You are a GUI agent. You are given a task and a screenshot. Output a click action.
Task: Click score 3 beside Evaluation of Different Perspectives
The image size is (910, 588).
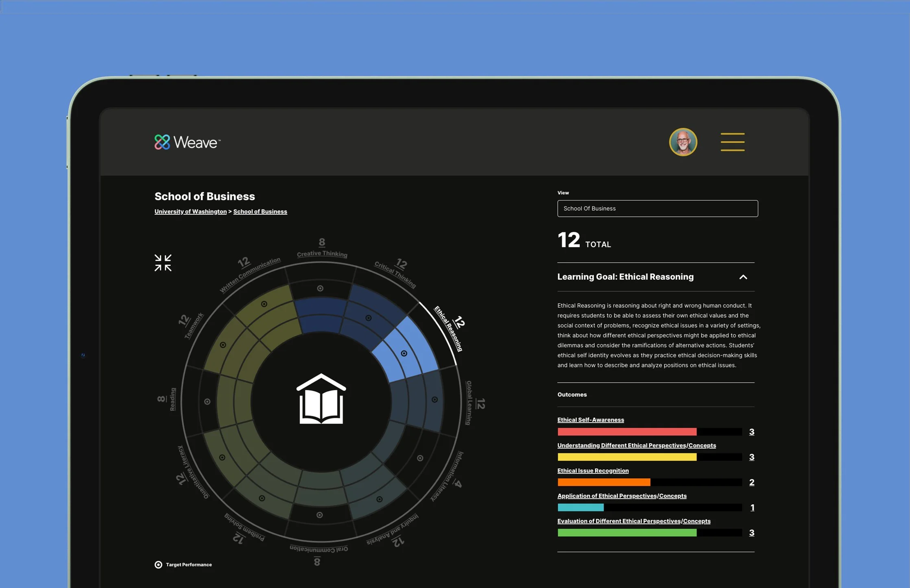coord(752,533)
